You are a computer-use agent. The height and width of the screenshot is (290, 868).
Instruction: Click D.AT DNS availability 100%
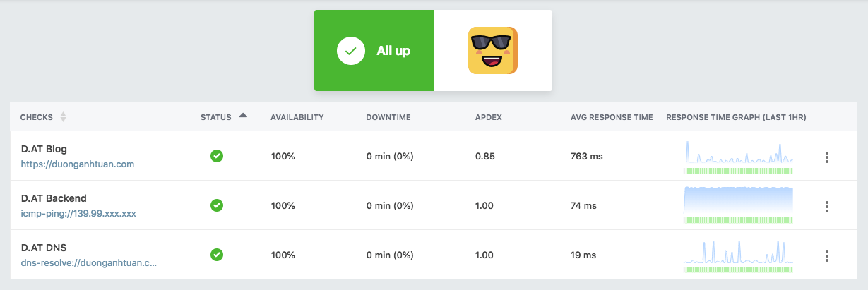click(x=283, y=255)
